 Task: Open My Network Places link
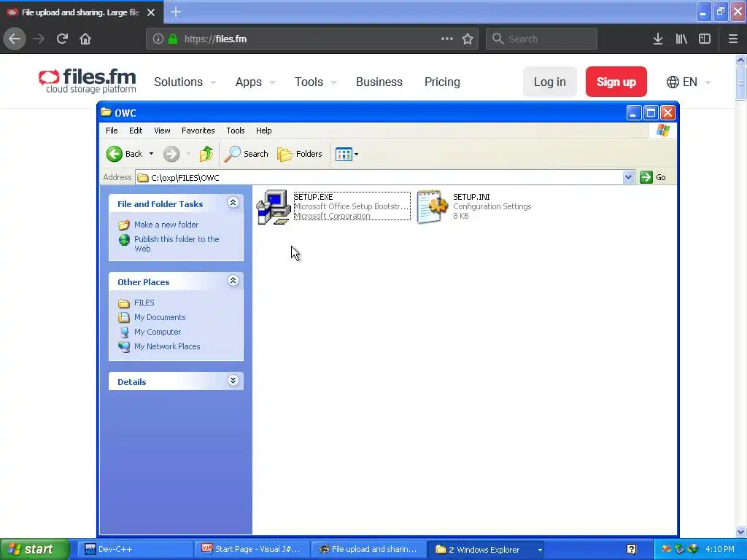click(x=167, y=346)
